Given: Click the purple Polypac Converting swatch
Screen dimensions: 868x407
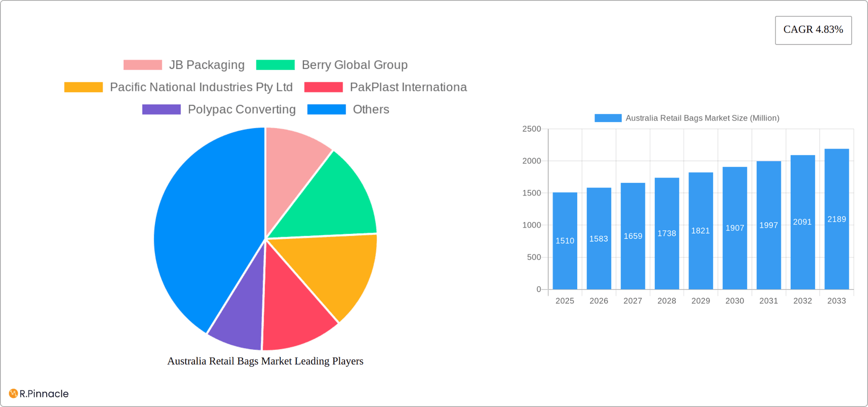Looking at the screenshot, I should [161, 109].
